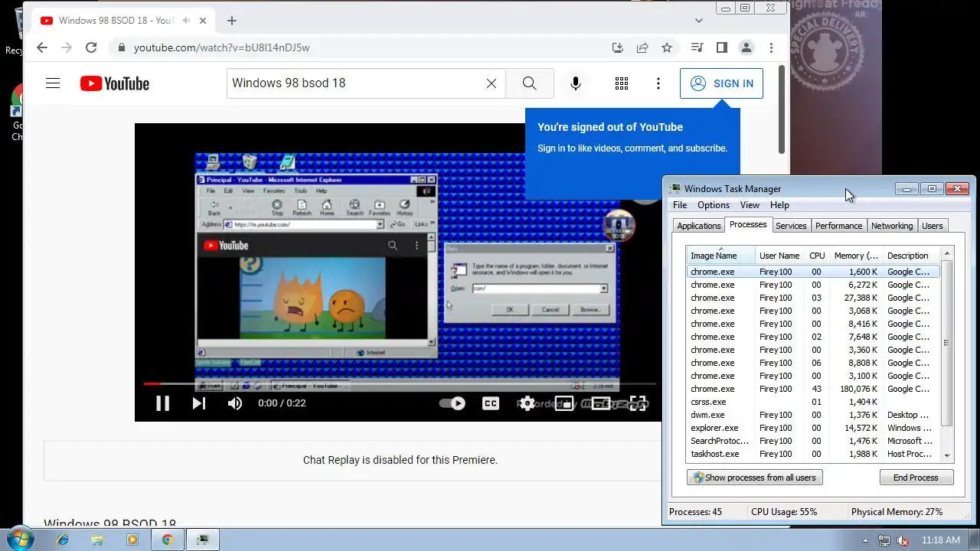Switch to the Applications tab
980x551 pixels.
point(699,226)
